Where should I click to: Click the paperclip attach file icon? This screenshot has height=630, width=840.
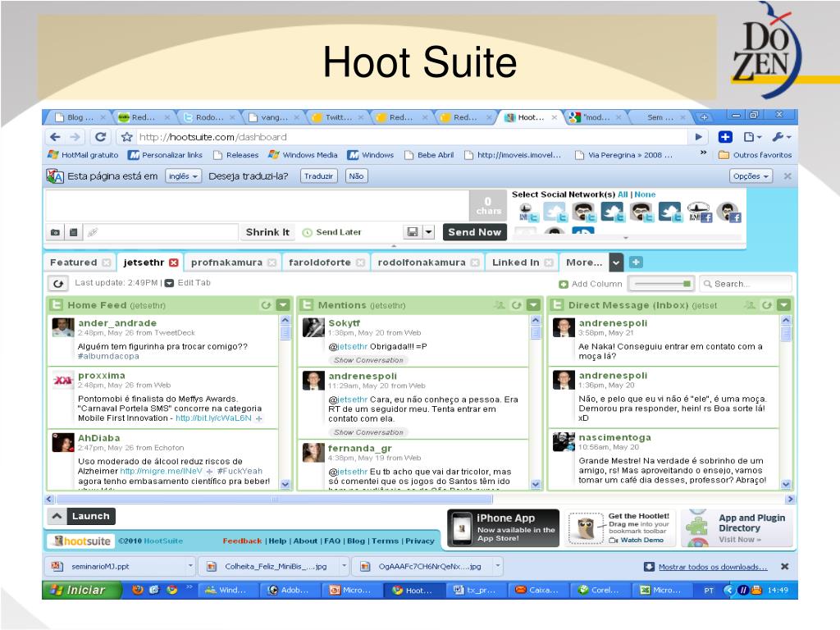click(92, 232)
